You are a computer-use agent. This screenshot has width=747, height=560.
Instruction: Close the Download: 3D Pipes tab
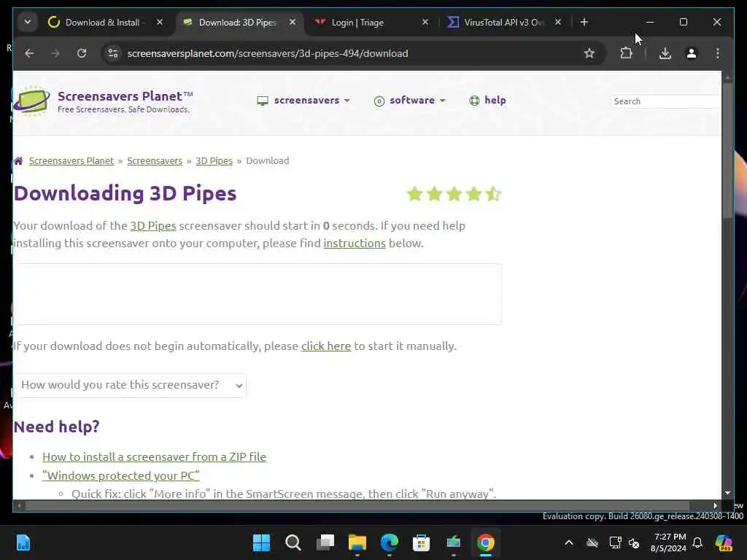coord(293,22)
